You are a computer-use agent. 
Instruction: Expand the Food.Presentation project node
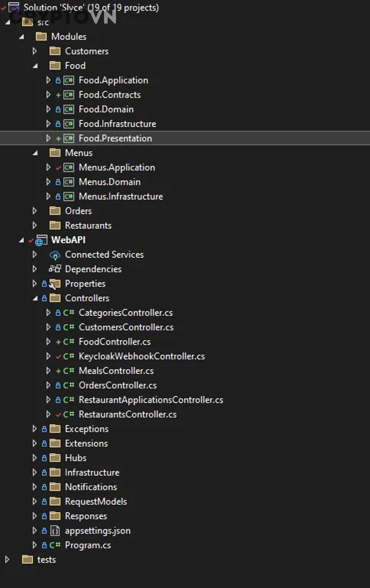click(49, 138)
